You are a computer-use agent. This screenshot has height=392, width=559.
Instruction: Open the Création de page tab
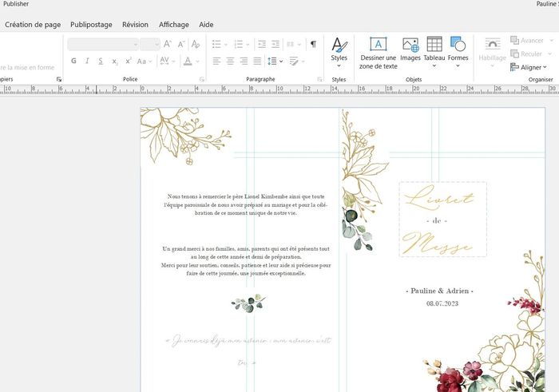point(33,25)
